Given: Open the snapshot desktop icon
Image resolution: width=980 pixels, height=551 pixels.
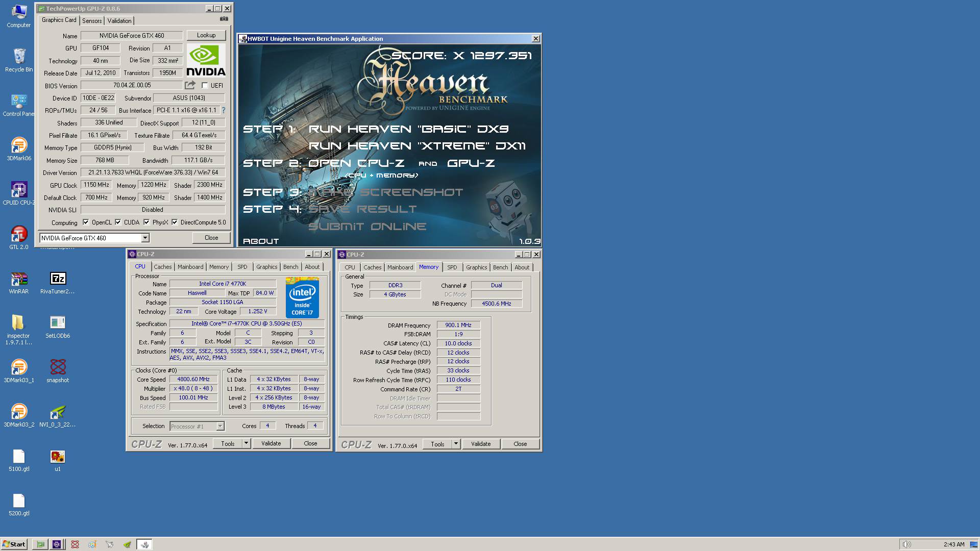Looking at the screenshot, I should point(58,371).
